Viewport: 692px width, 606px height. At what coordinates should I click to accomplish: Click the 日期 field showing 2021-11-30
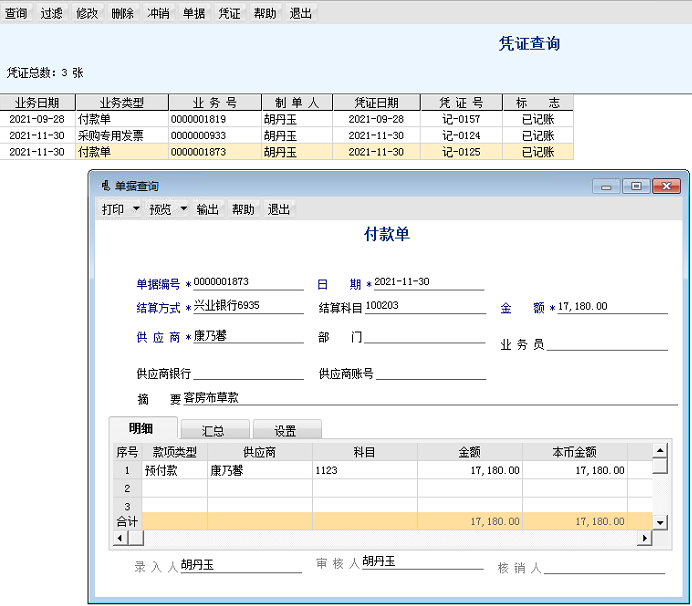pyautogui.click(x=429, y=282)
